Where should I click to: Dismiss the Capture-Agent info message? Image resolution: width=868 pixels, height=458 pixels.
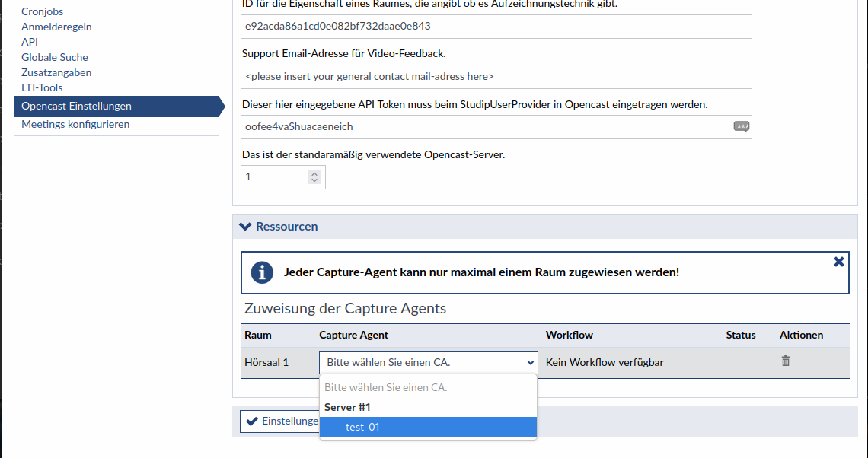[x=838, y=262]
